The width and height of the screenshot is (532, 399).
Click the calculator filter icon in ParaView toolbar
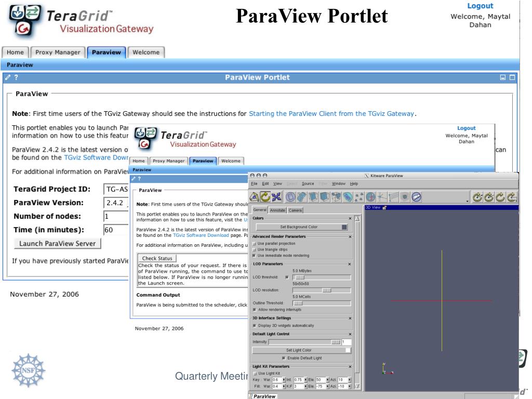[290, 197]
